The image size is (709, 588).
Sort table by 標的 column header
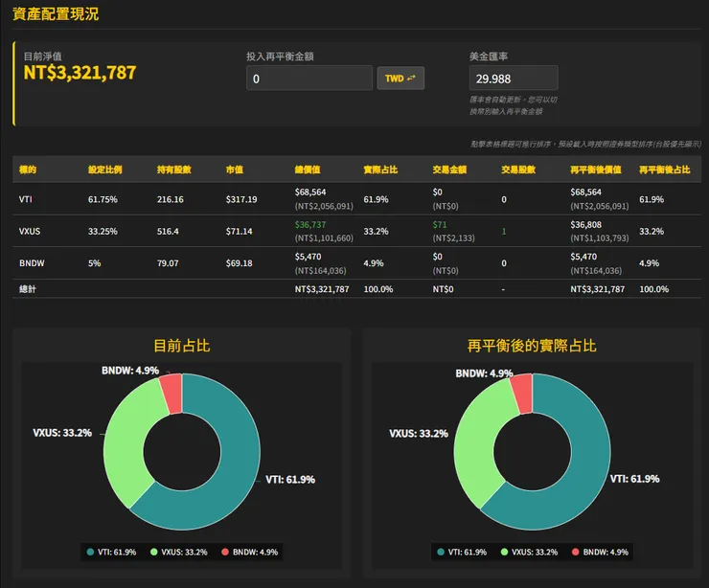(28, 170)
